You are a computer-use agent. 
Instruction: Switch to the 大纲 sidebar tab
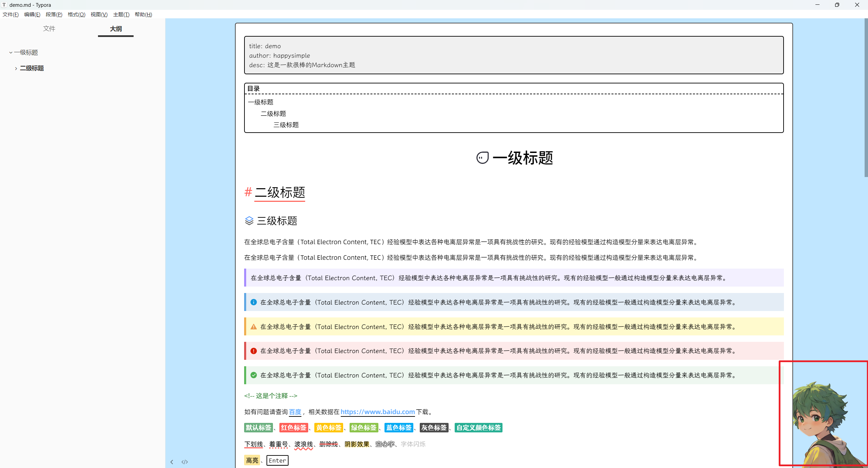pyautogui.click(x=116, y=29)
